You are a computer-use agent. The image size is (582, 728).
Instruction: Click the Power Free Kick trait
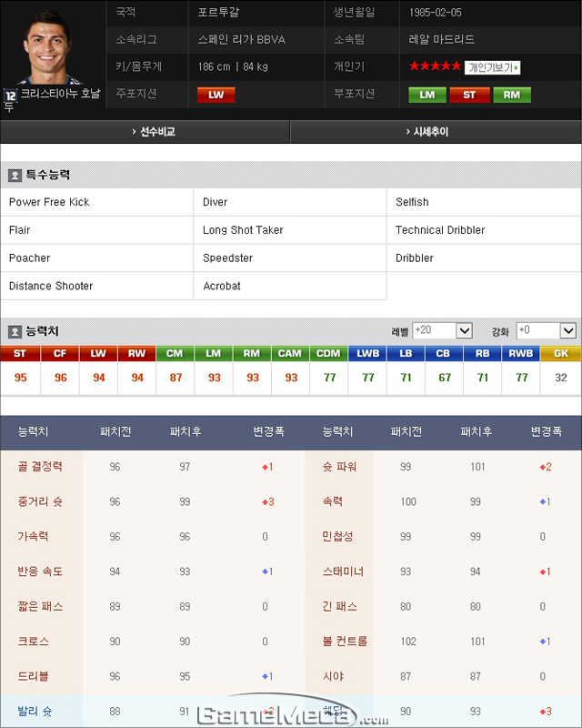pyautogui.click(x=49, y=202)
